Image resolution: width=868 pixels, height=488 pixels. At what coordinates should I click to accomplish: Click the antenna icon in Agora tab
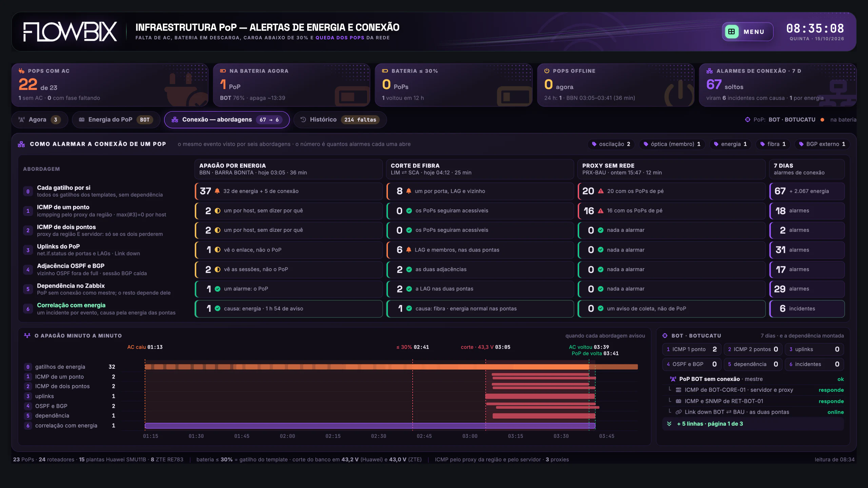pyautogui.click(x=22, y=120)
